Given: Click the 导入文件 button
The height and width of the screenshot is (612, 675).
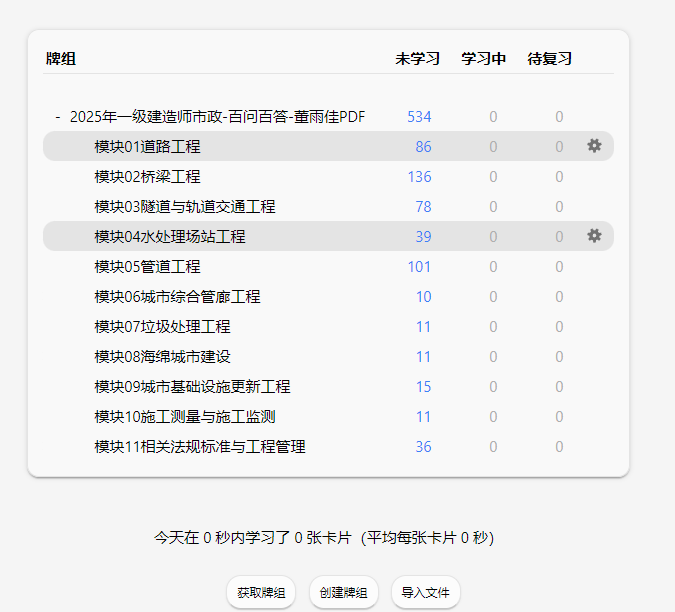Looking at the screenshot, I should pos(425,593).
